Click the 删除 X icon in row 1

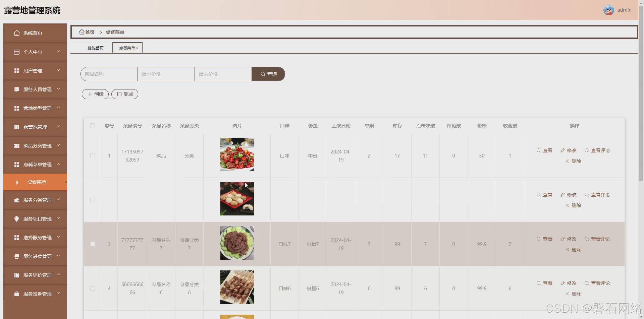pyautogui.click(x=568, y=161)
